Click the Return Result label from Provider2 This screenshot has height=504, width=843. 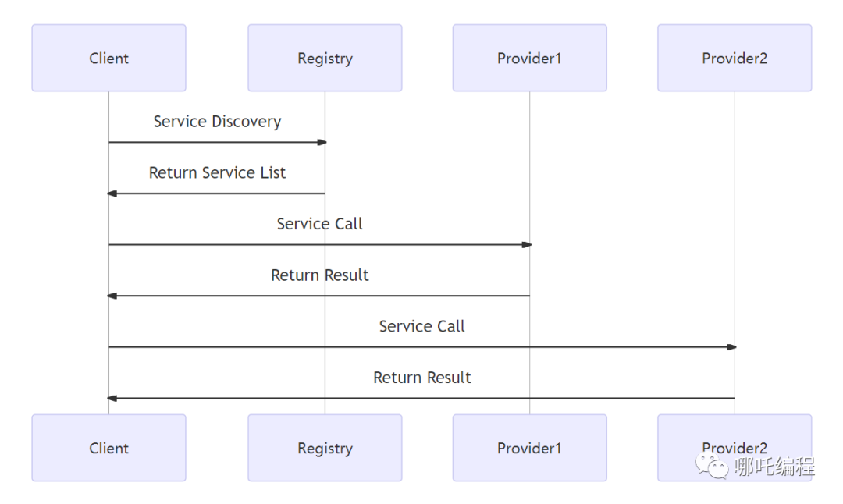(x=422, y=377)
